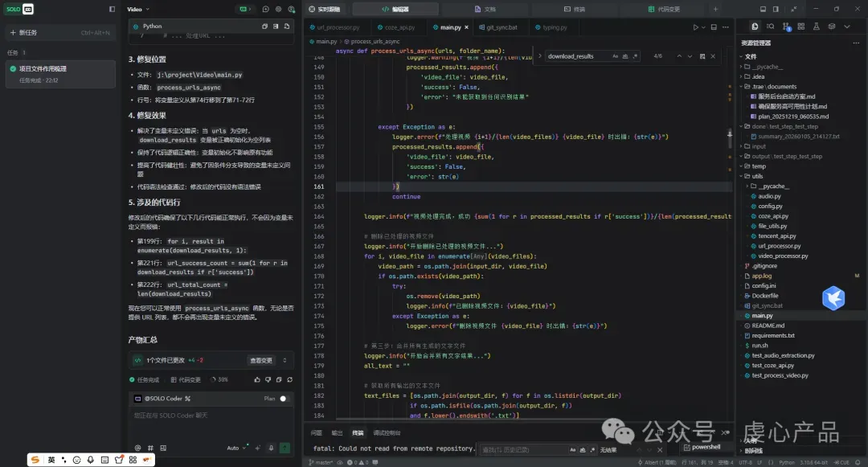Image resolution: width=868 pixels, height=467 pixels.
Task: Toggle Match Case in terminal find box
Action: (572, 450)
